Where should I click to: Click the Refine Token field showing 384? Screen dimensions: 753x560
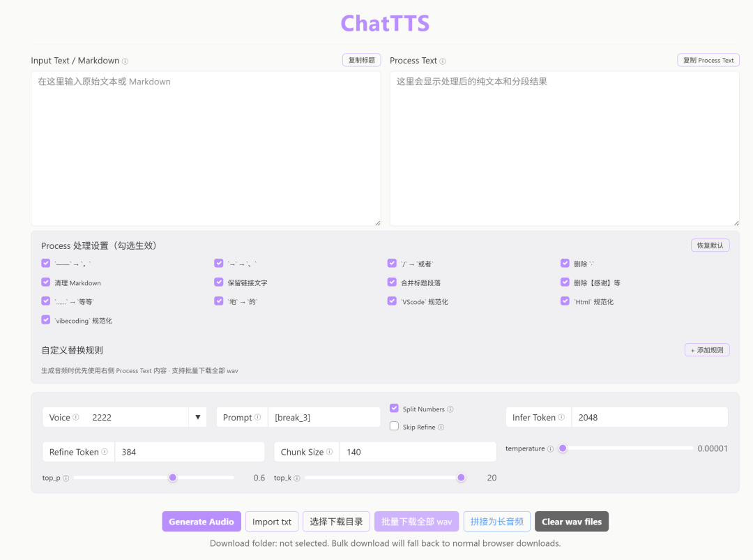click(x=190, y=451)
